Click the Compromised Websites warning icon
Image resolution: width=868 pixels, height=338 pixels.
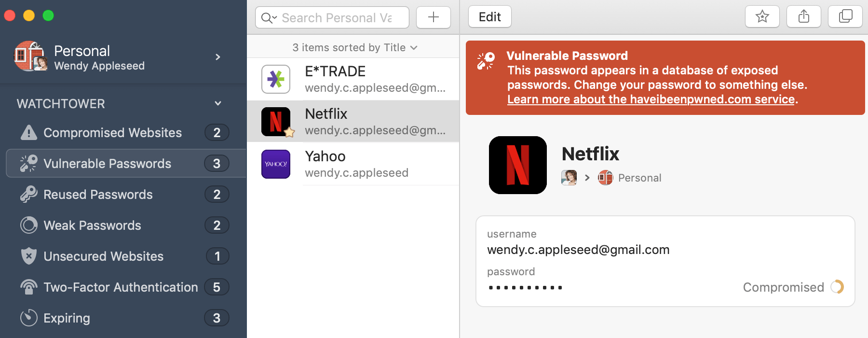(28, 132)
